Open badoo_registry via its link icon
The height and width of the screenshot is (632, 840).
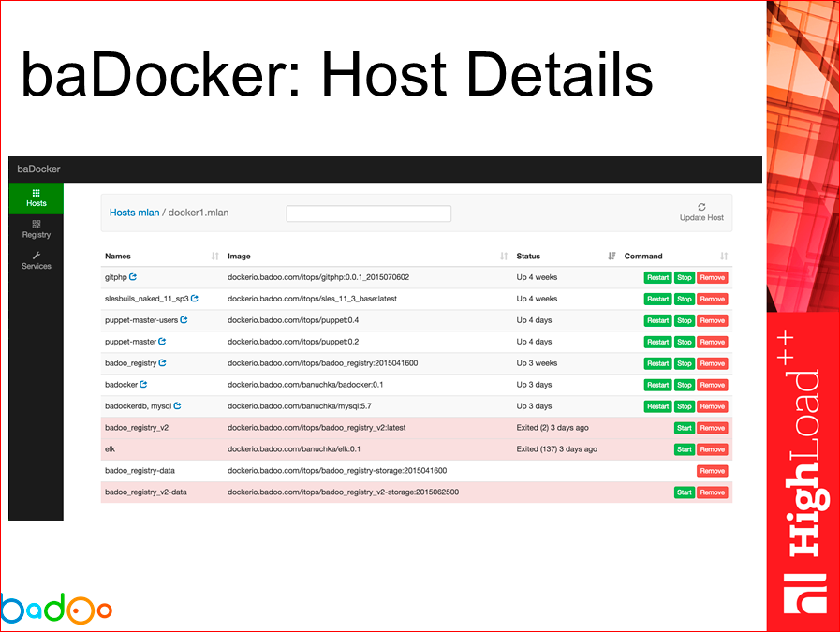tap(163, 362)
